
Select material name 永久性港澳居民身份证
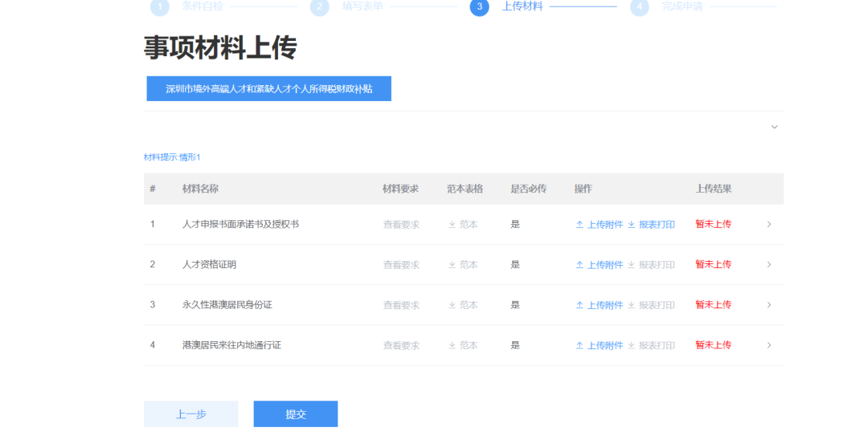click(227, 305)
